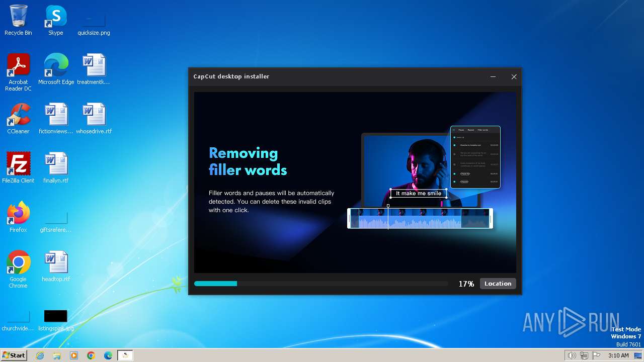Click the installation progress bar
644x362 pixels.
pos(321,284)
